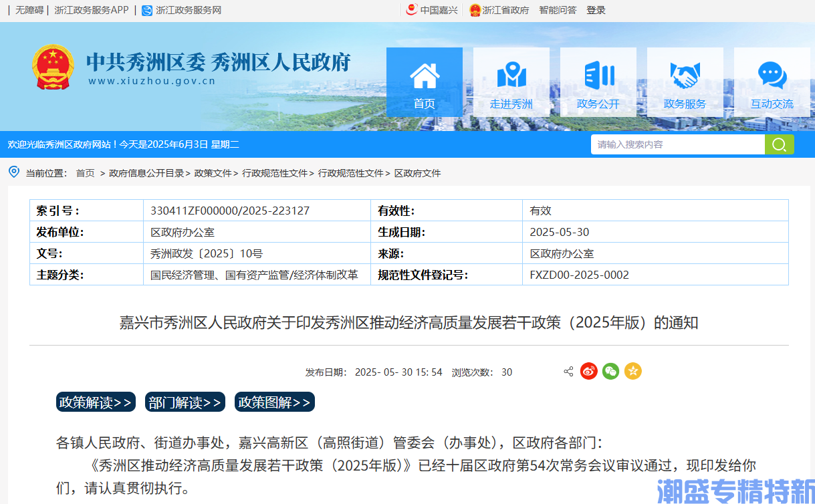The width and height of the screenshot is (815, 504).
Task: Click the national emblem logo
Action: (x=53, y=67)
